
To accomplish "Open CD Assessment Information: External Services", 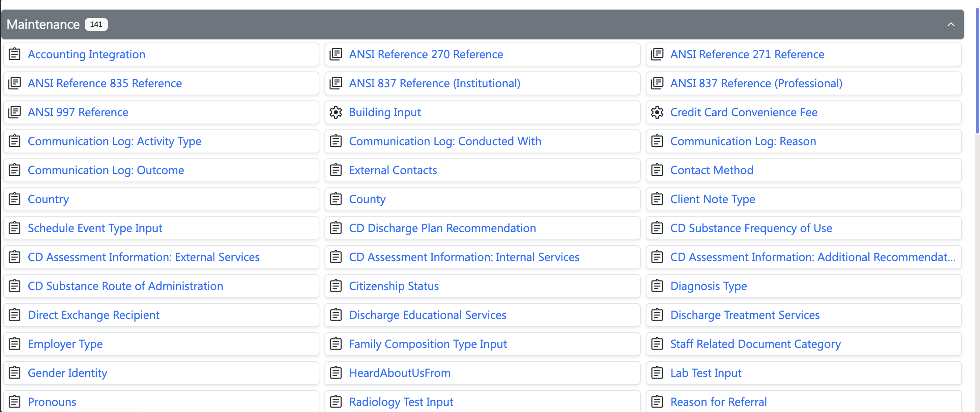I will click(x=144, y=257).
